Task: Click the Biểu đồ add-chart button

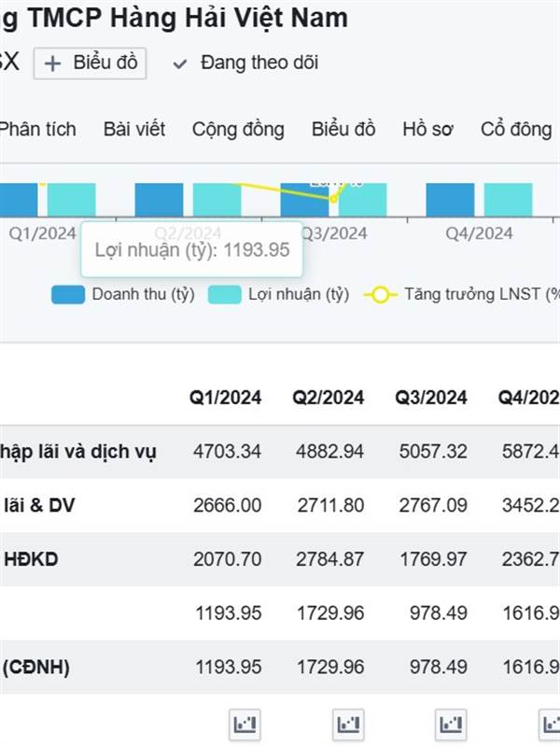Action: [x=90, y=63]
